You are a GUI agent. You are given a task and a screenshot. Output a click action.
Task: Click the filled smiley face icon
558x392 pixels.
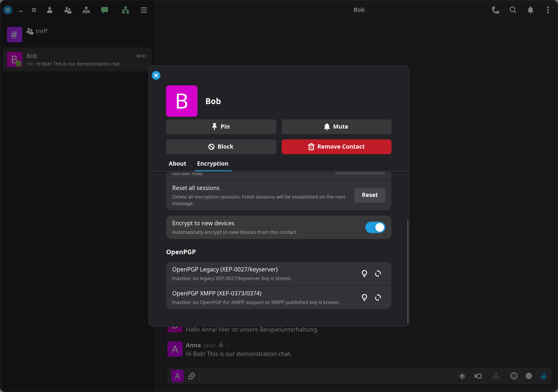pyautogui.click(x=529, y=376)
